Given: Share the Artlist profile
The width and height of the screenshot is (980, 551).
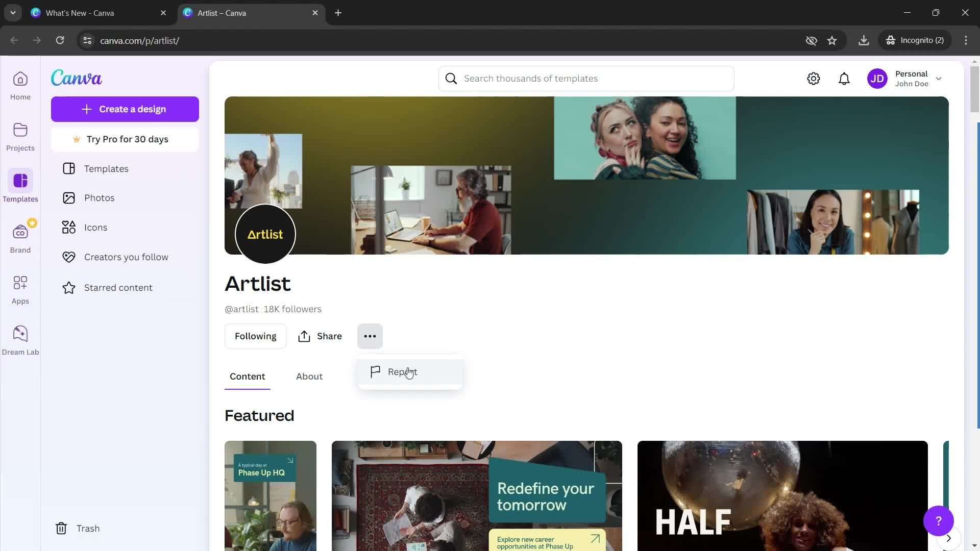Looking at the screenshot, I should 320,336.
